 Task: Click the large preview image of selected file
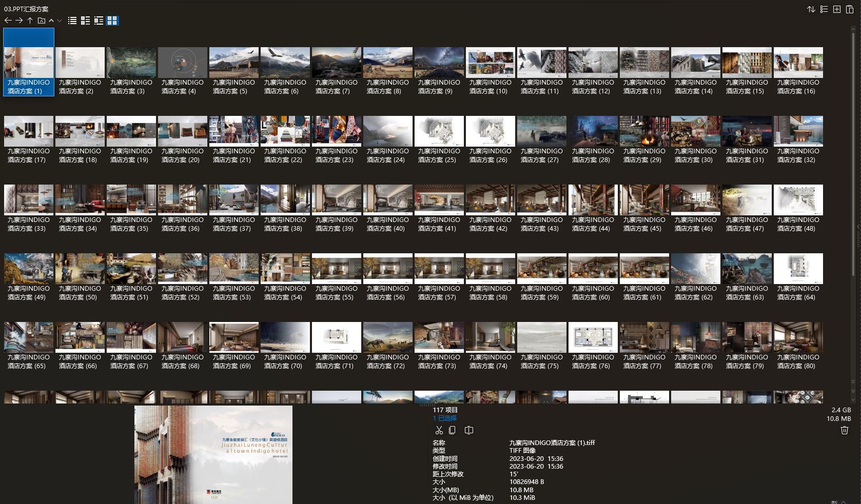click(x=213, y=454)
